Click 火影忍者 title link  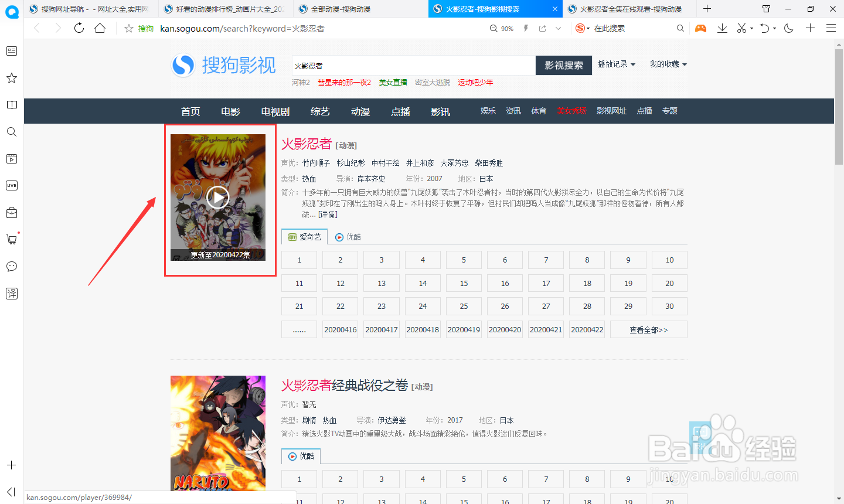coord(307,144)
